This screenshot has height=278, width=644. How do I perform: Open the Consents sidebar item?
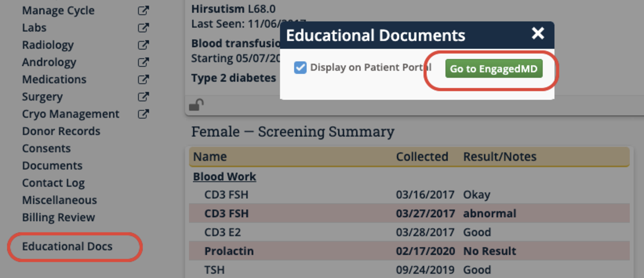46,148
